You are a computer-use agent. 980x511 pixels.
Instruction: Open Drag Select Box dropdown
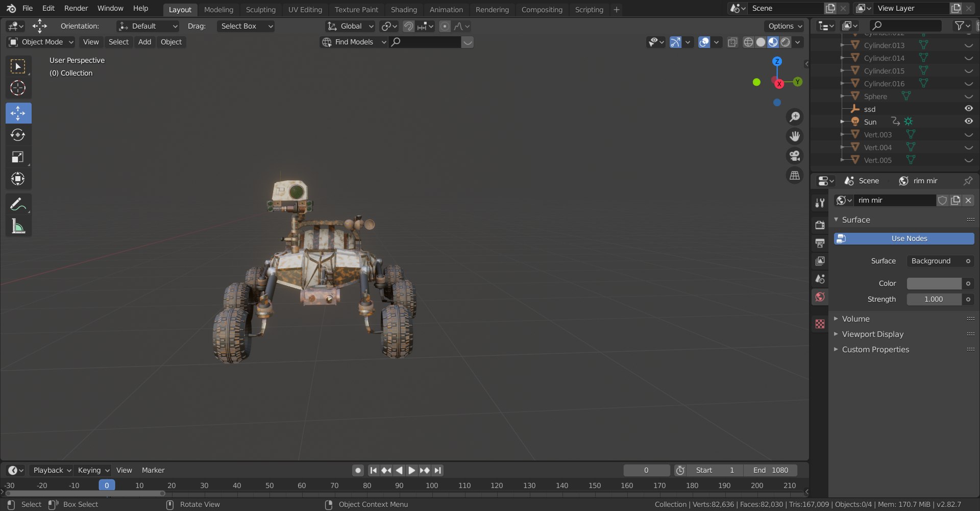coord(246,26)
